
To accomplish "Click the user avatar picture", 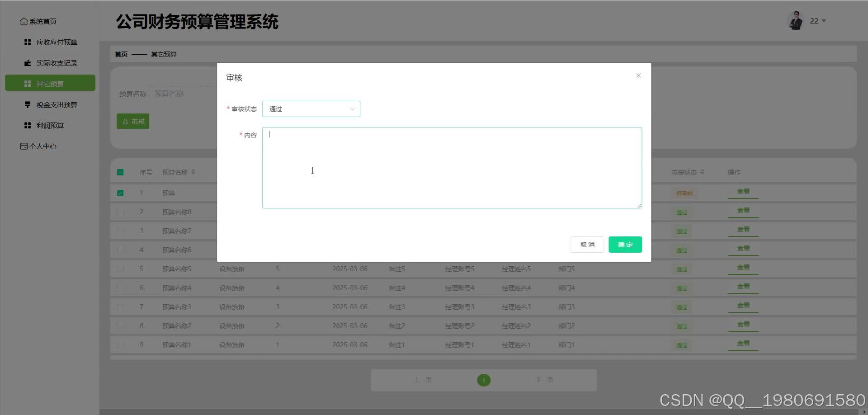I will coord(795,20).
